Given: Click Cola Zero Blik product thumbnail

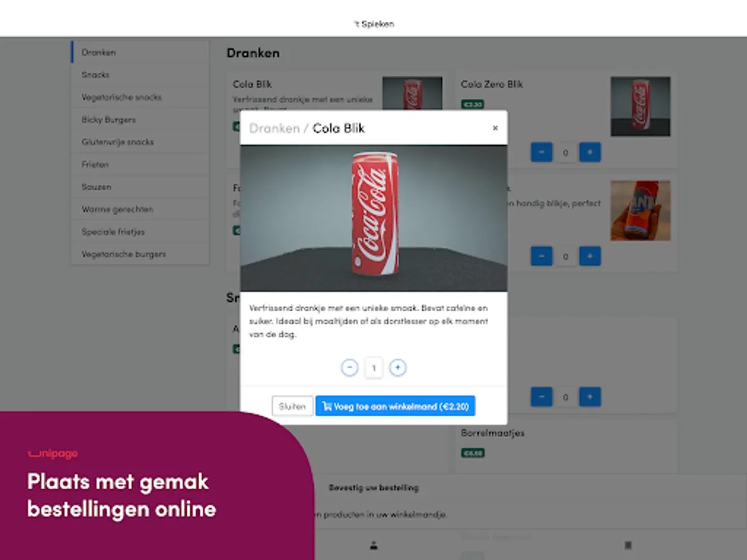Looking at the screenshot, I should point(641,106).
